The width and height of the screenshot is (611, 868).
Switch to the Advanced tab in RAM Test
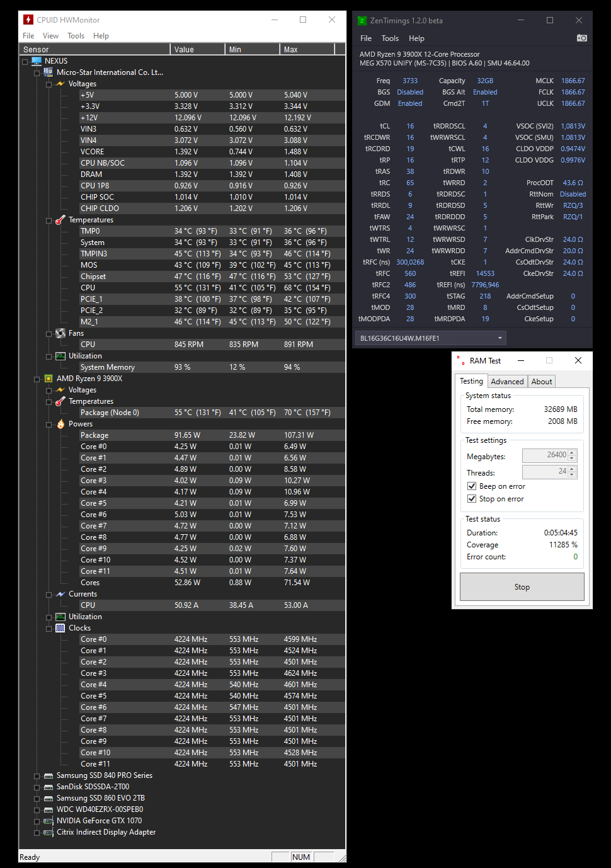coord(507,381)
